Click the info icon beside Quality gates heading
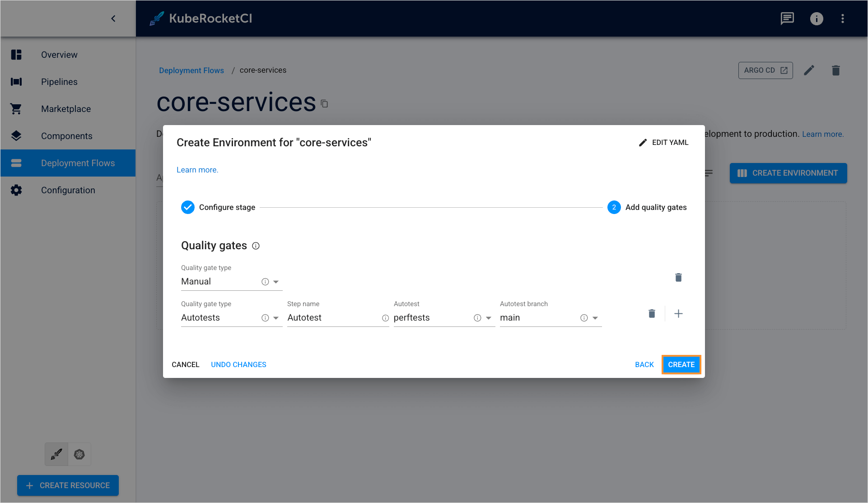 pos(256,246)
